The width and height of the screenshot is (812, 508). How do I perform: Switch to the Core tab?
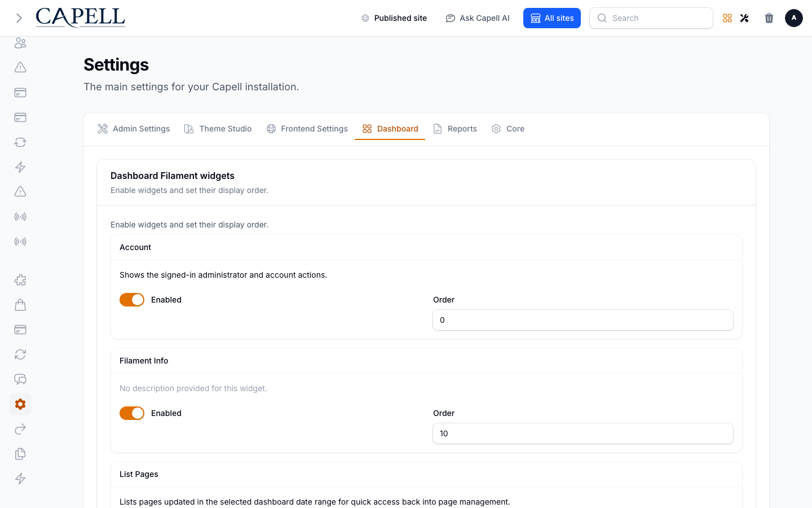coord(508,129)
